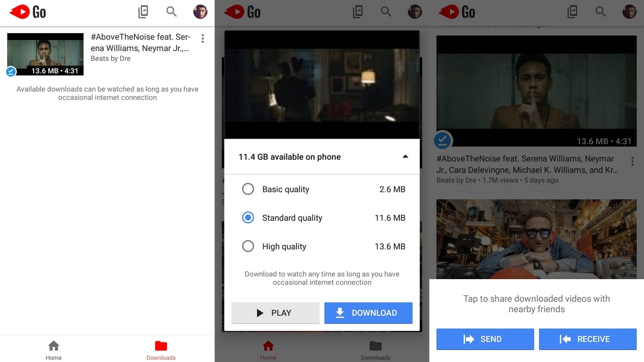
Task: Click the SEND button
Action: (485, 339)
